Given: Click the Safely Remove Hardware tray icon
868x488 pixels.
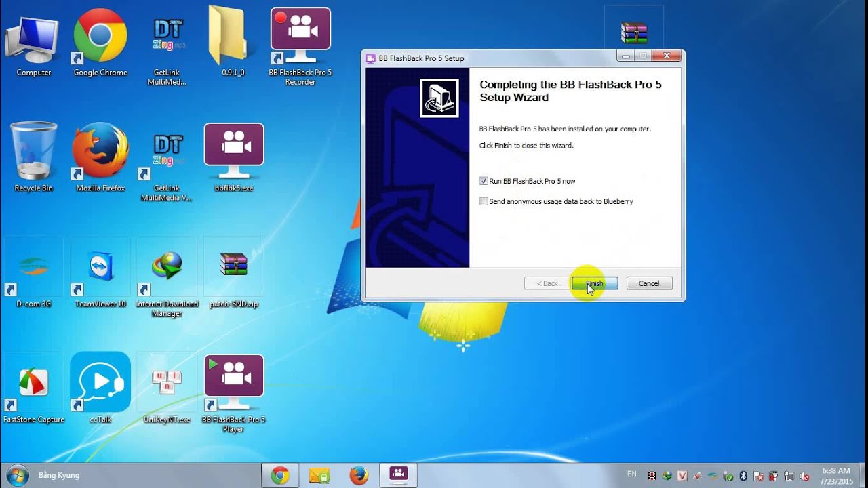Looking at the screenshot, I should coord(728,476).
